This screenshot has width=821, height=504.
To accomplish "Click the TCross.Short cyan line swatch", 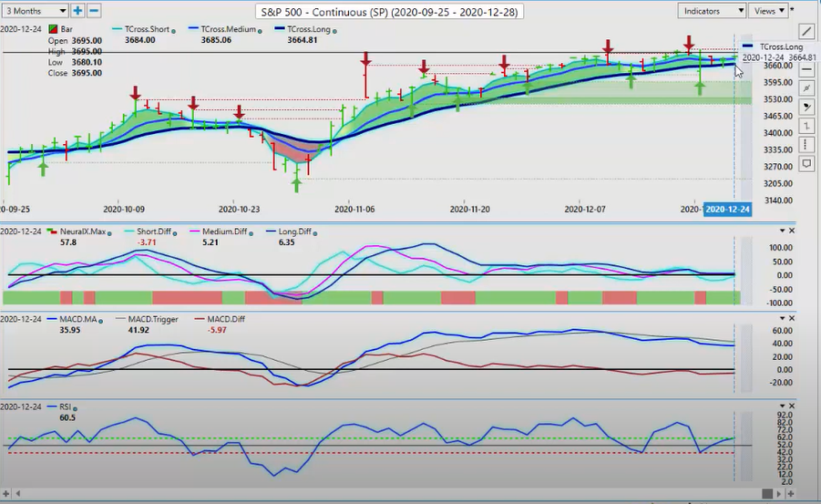I will [x=117, y=29].
